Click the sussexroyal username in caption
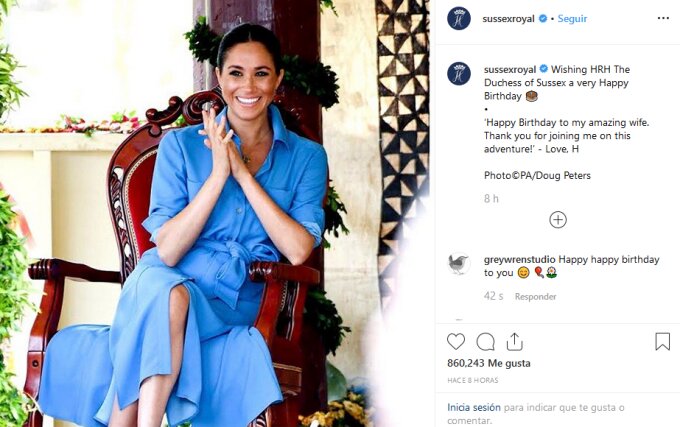680x427 pixels. pos(510,69)
